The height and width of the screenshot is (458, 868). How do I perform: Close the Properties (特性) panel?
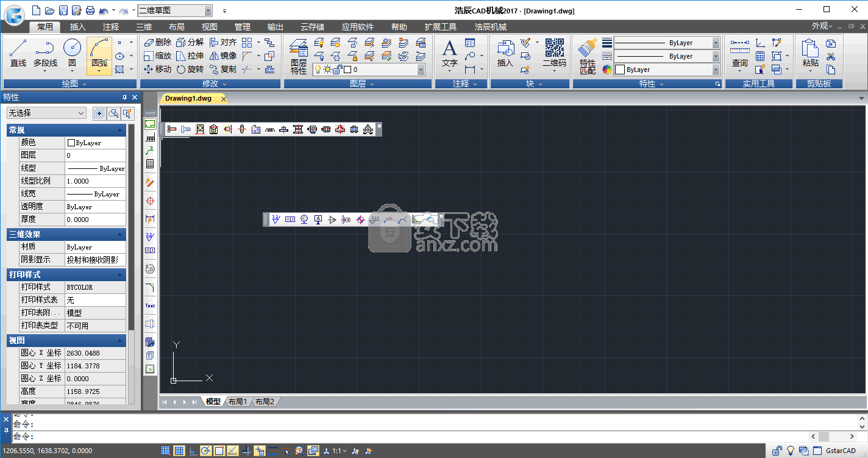pos(135,98)
